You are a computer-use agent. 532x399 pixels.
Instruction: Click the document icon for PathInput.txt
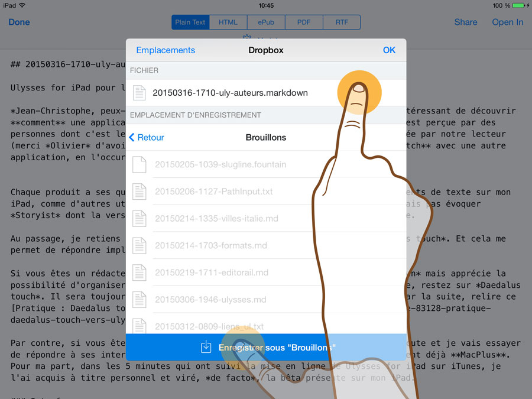pos(139,192)
